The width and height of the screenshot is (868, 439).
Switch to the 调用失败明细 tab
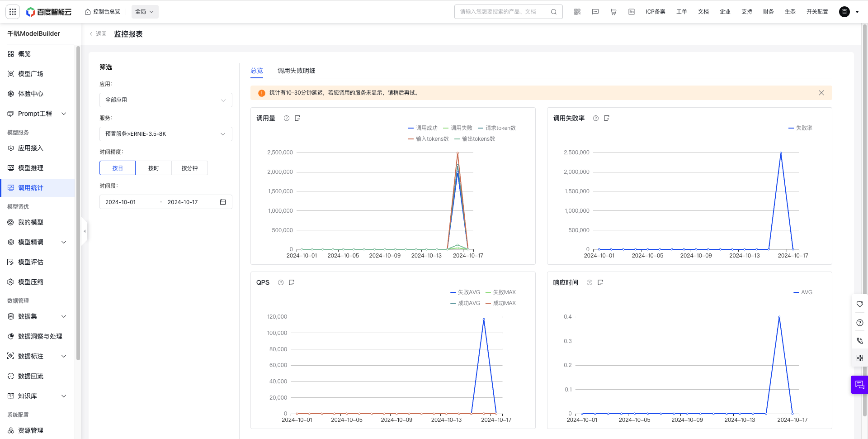[x=297, y=71]
